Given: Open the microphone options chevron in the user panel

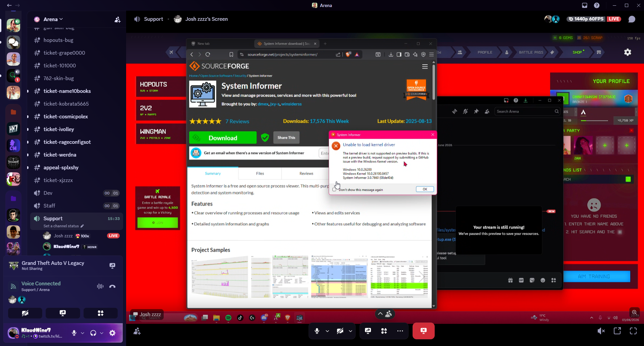Looking at the screenshot, I should click(x=83, y=333).
